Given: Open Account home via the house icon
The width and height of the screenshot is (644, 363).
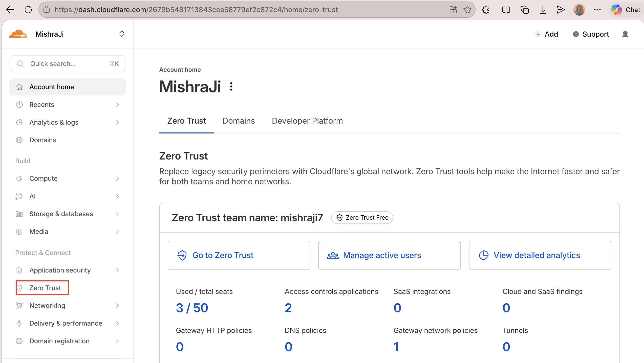Looking at the screenshot, I should pyautogui.click(x=19, y=87).
